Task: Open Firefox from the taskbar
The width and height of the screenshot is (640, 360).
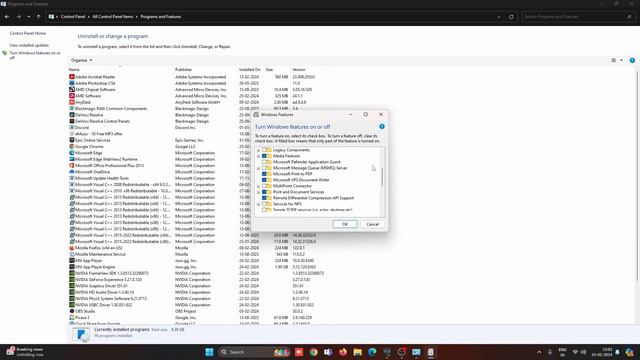Action: click(x=343, y=352)
